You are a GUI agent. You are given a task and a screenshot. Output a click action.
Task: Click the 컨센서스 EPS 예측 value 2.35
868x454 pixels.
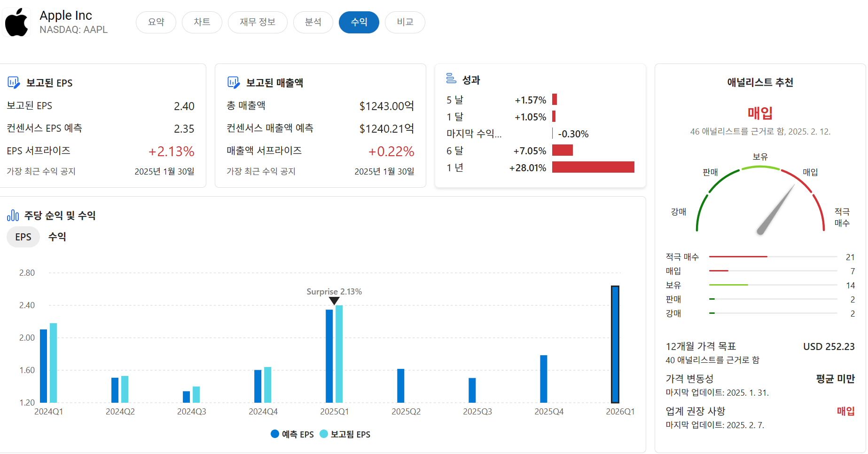pyautogui.click(x=184, y=129)
